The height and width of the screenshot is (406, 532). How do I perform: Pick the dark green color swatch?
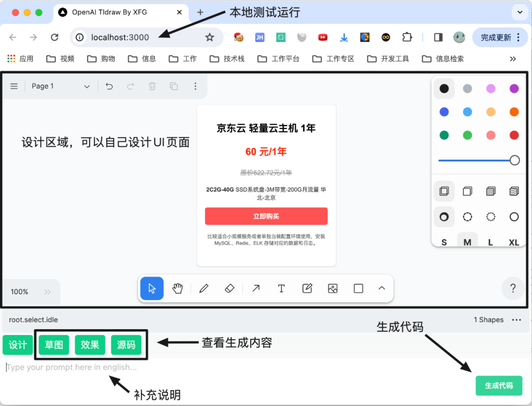[444, 135]
